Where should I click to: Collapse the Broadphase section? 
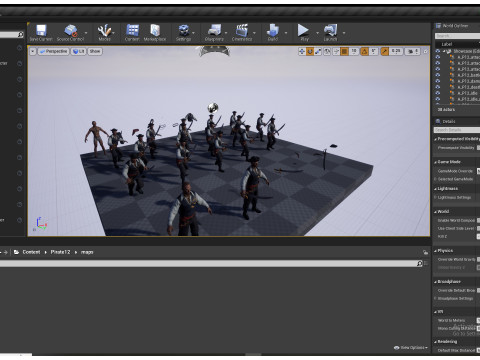coord(435,282)
